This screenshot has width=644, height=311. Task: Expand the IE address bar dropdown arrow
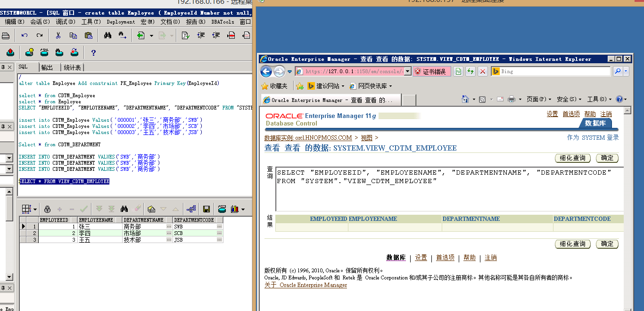408,71
